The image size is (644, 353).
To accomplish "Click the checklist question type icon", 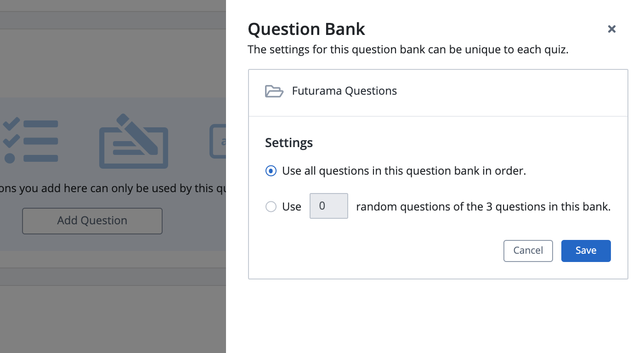I will 30,141.
